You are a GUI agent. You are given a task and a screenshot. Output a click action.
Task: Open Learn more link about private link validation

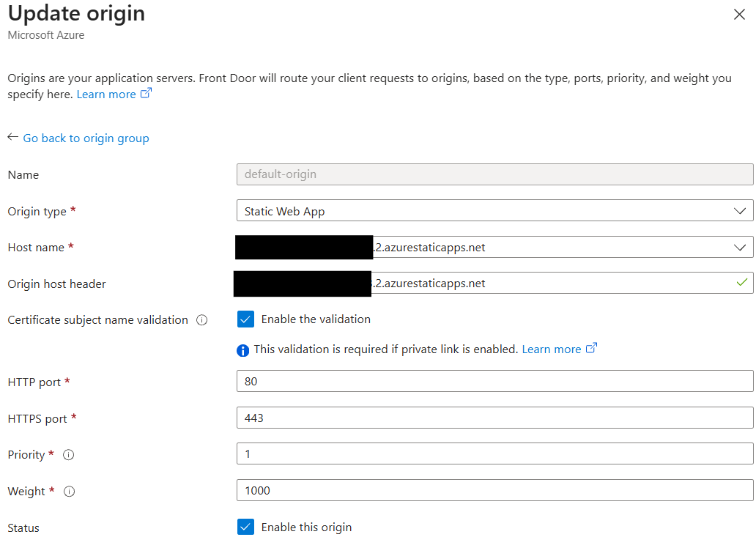tap(552, 349)
